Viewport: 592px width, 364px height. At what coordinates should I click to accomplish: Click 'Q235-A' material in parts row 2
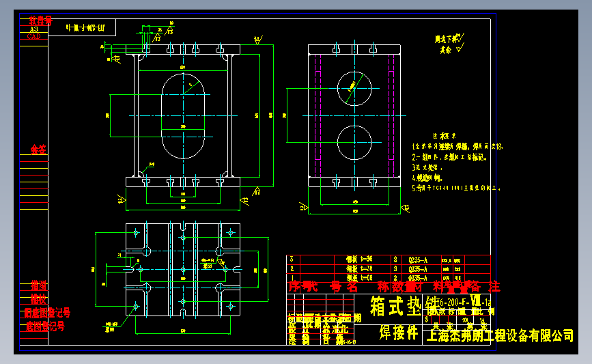(418, 269)
